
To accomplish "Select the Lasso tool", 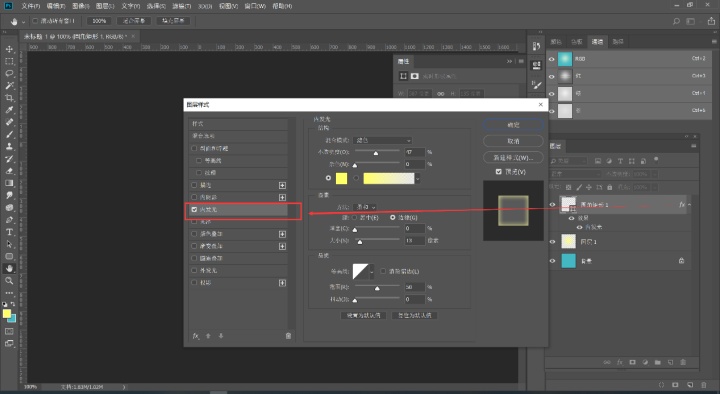I will tap(9, 73).
